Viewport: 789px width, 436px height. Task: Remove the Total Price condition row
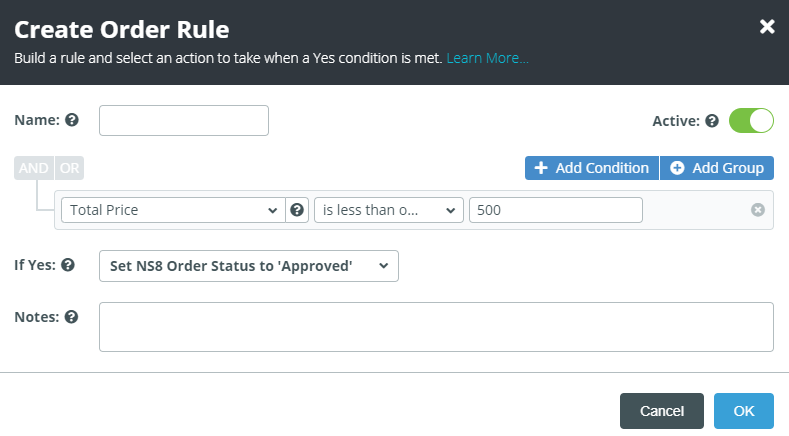coord(758,210)
